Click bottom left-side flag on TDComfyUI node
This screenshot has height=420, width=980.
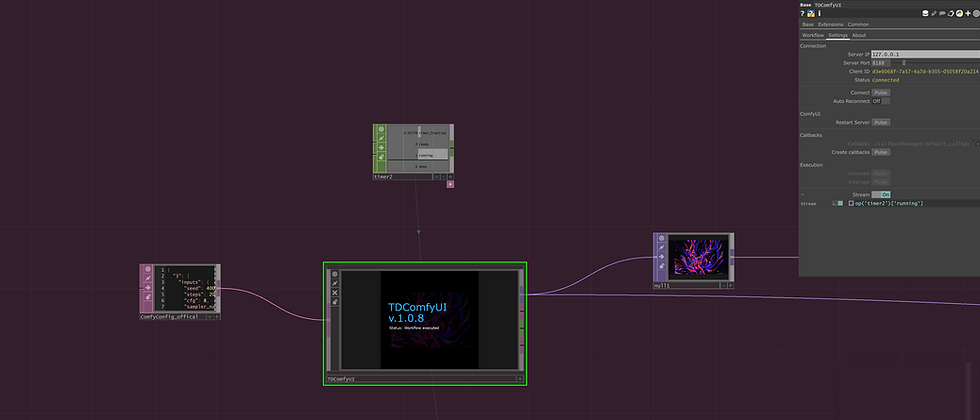tap(335, 302)
